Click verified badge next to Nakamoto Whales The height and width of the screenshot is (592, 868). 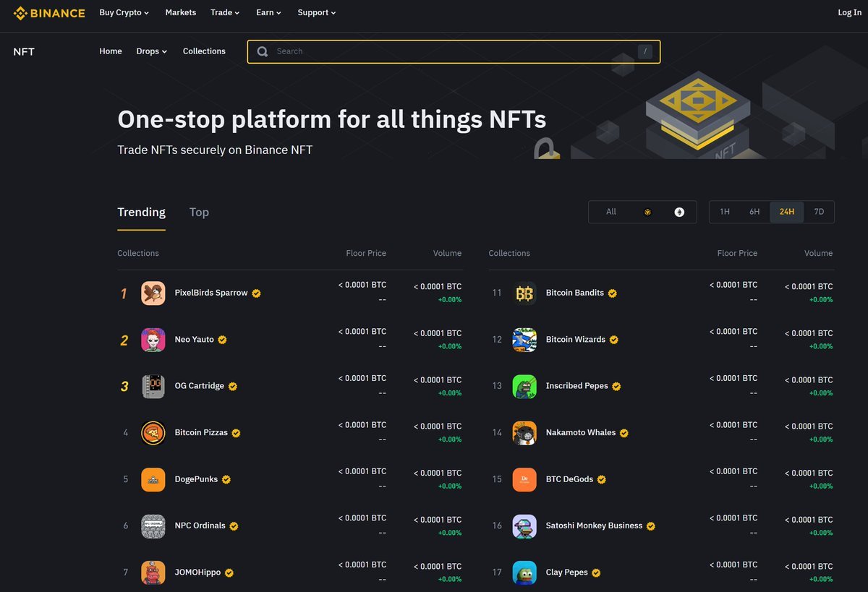[x=624, y=433]
